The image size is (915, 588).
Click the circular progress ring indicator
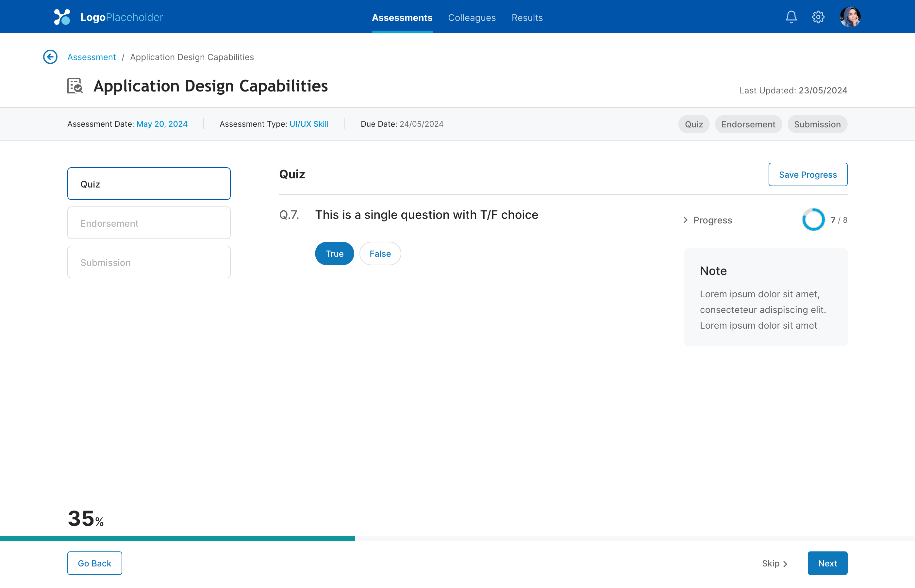tap(813, 220)
